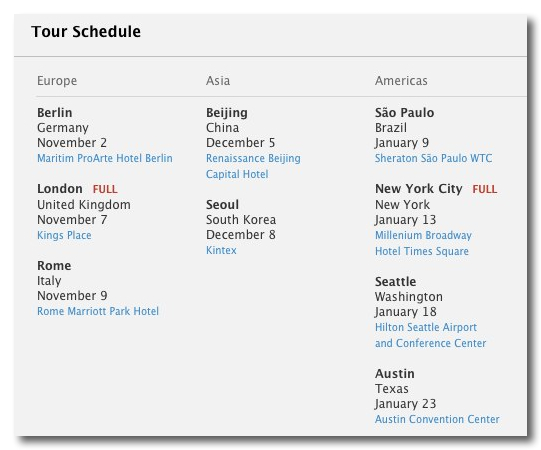Click the São Paulo city name

[405, 113]
